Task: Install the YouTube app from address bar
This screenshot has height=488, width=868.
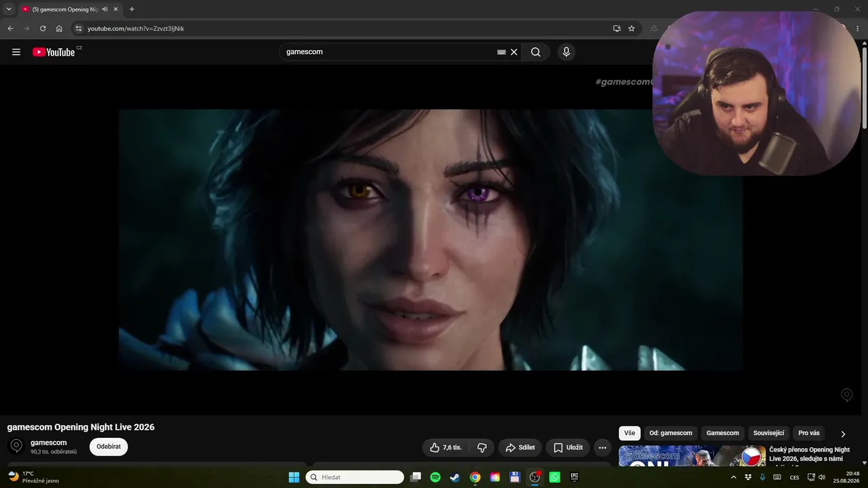Action: coord(616,28)
